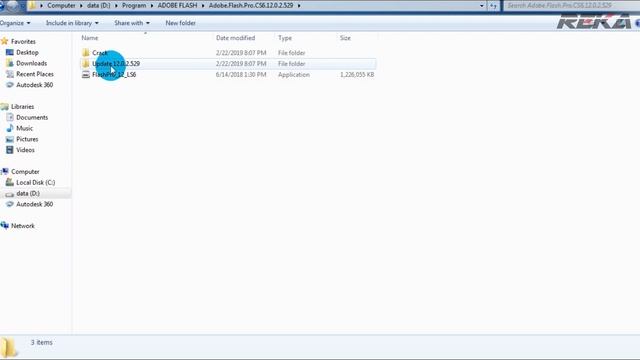Viewport: 640px width, 360px height.
Task: Go to ADOBE FLASH in the address path
Action: pyautogui.click(x=177, y=6)
